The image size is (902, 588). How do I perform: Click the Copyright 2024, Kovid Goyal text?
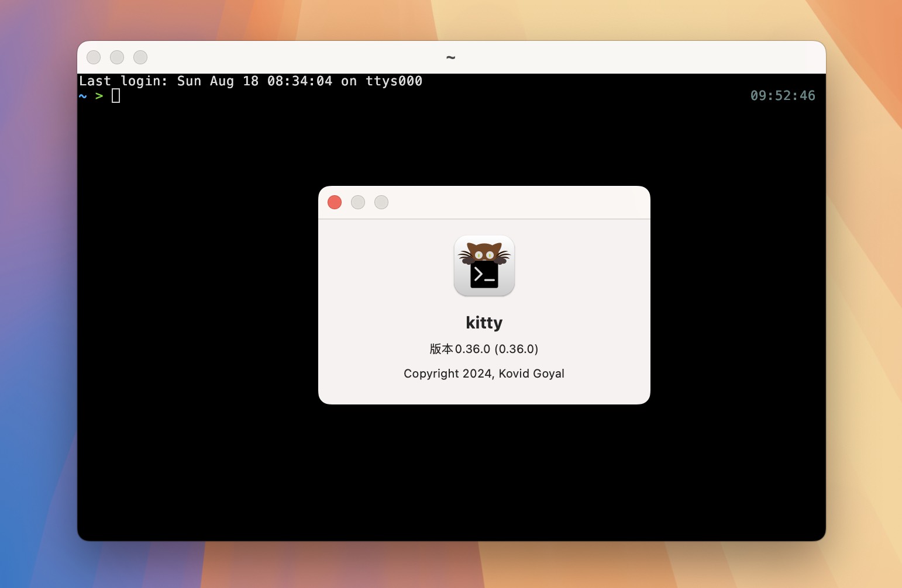click(x=484, y=373)
